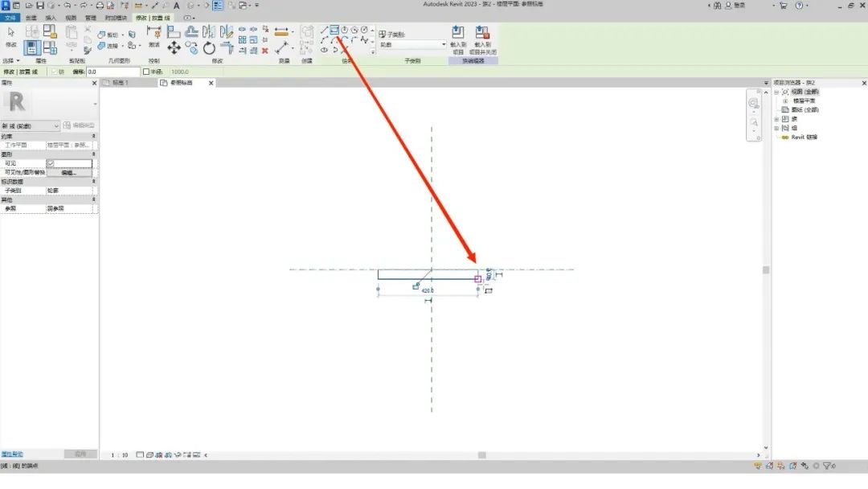Image resolution: width=868 pixels, height=489 pixels.
Task: Toggle the Chain checkbox in options bar
Action: [x=55, y=72]
